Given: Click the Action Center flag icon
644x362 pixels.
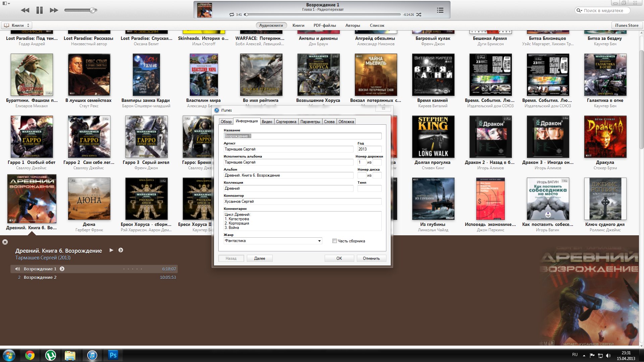Looking at the screenshot, I should coord(592,356).
